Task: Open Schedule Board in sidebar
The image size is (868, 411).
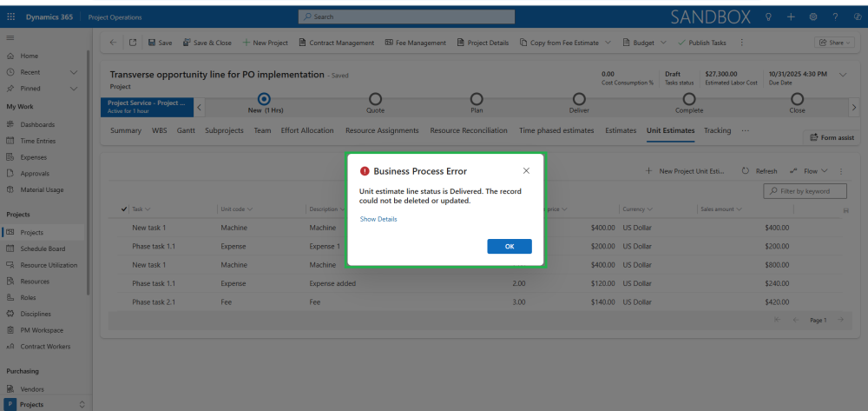Action: pos(42,249)
